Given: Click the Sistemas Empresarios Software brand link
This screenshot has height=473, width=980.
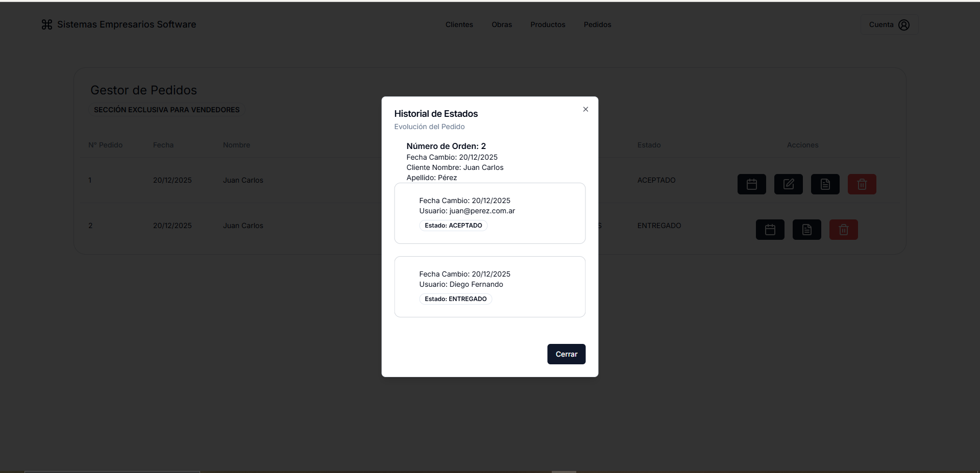Looking at the screenshot, I should [x=126, y=24].
